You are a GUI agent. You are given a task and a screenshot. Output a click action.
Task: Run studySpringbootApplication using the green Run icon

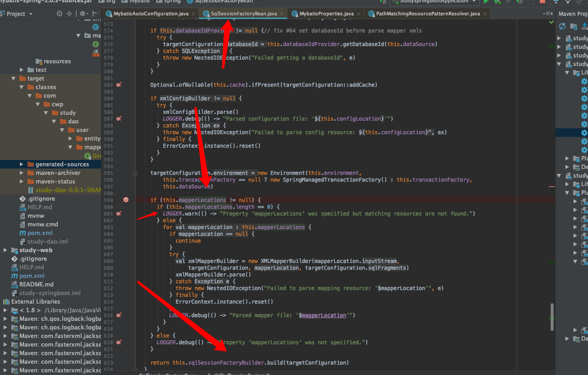[486, 2]
